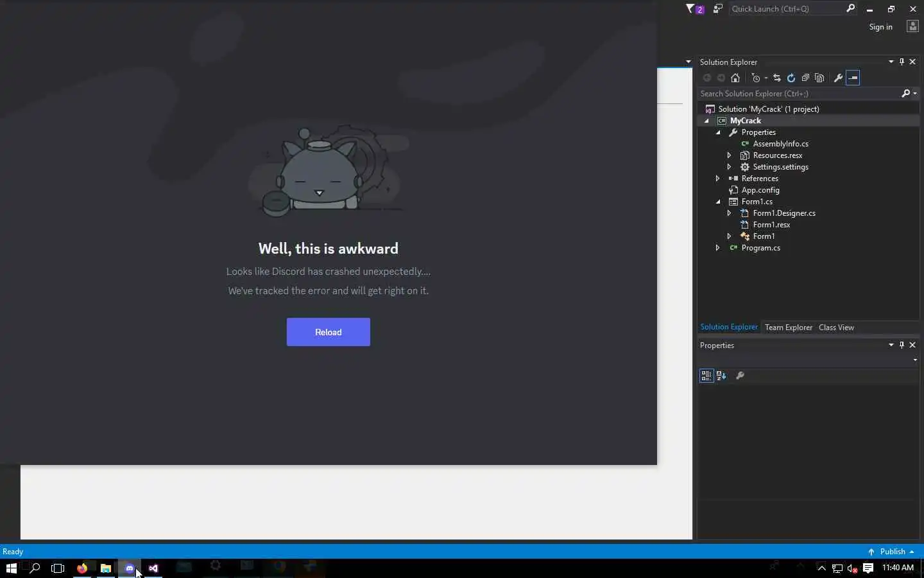The width and height of the screenshot is (924, 578).
Task: Toggle auto-hide pin on Solution Explorer
Action: click(902, 62)
